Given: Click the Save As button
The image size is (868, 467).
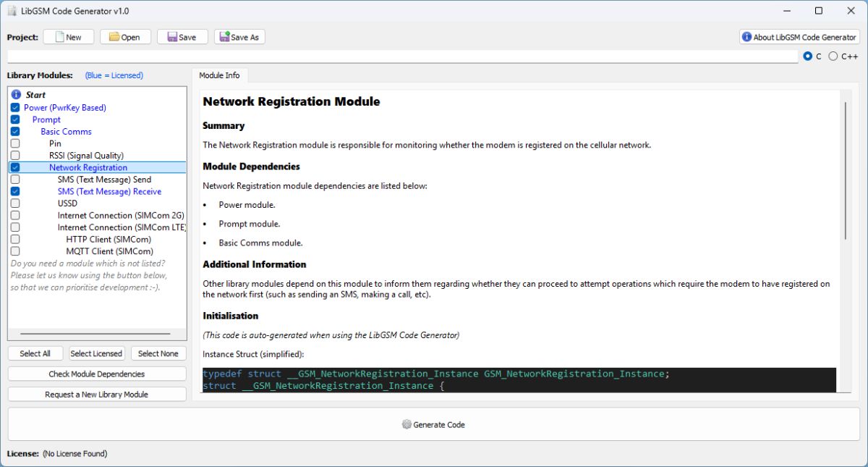Looking at the screenshot, I should 239,37.
